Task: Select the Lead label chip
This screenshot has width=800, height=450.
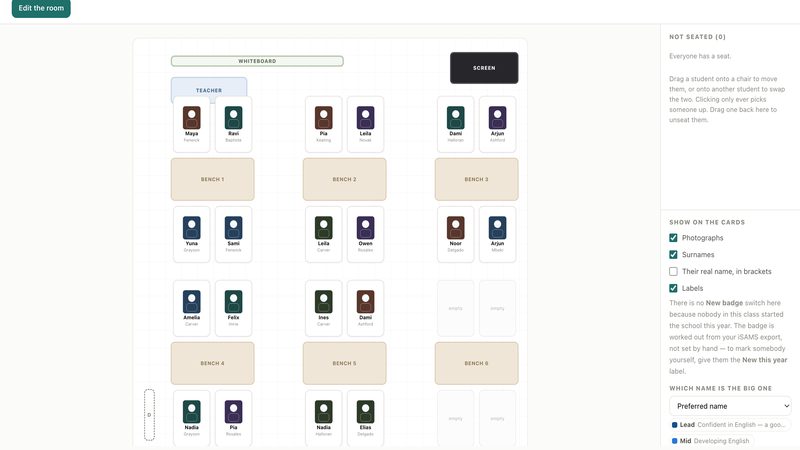Action: coord(730,424)
